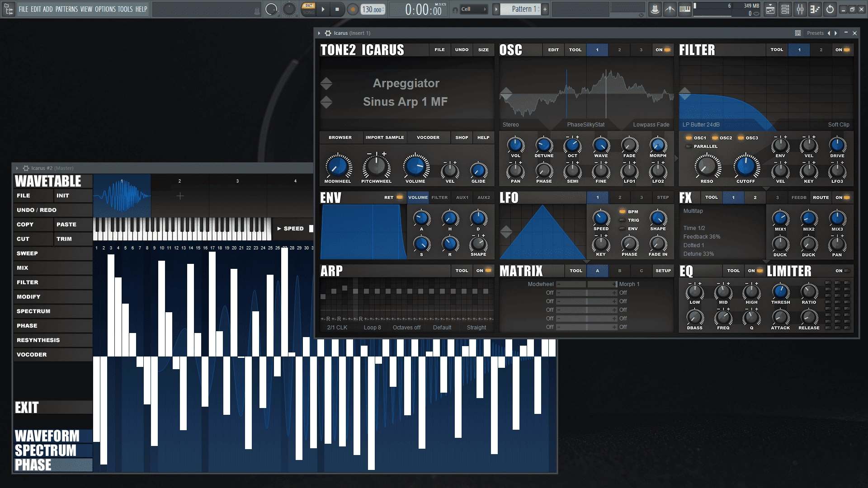
Task: Go to next preset arrow in Icarus
Action: tap(836, 33)
